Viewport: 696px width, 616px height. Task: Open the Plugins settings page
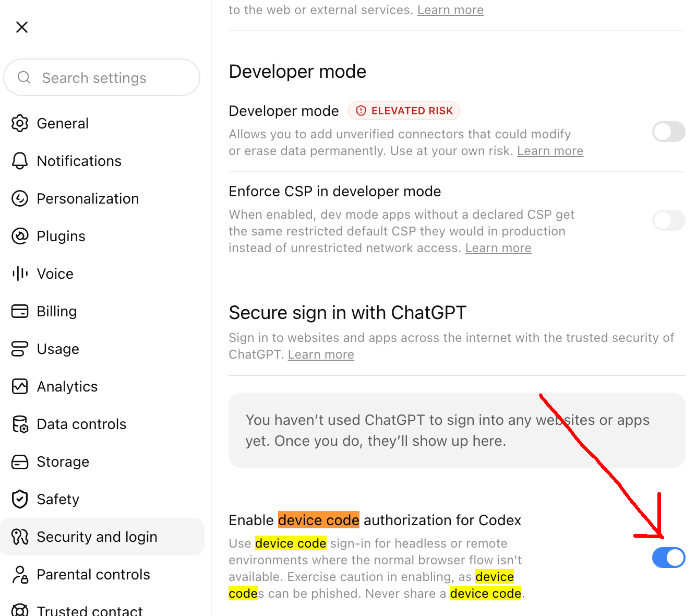tap(102, 236)
